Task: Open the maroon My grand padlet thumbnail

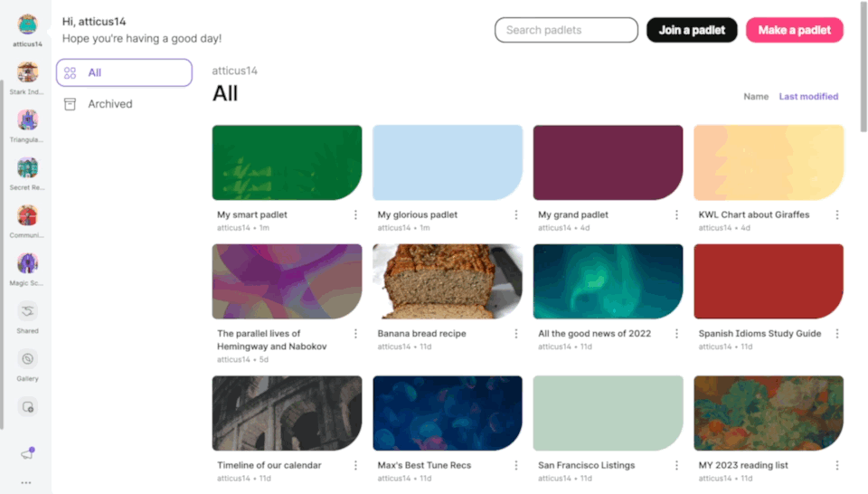Action: pos(608,162)
